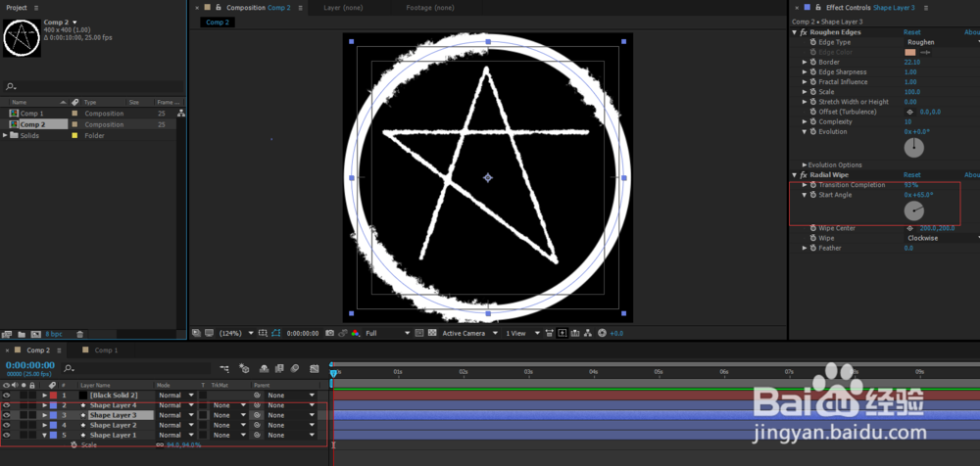This screenshot has height=466, width=980.
Task: Reset the Roughen Edges effect
Action: [x=911, y=32]
